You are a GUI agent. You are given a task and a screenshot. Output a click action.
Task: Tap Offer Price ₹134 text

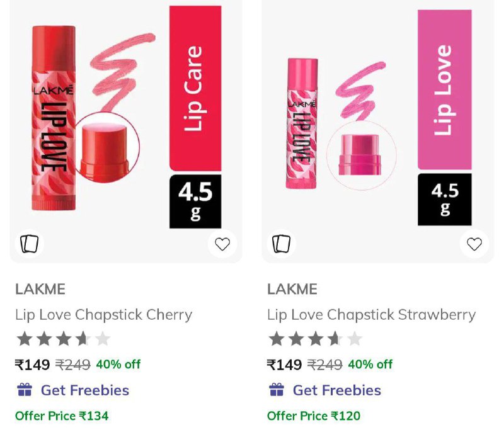(x=62, y=416)
